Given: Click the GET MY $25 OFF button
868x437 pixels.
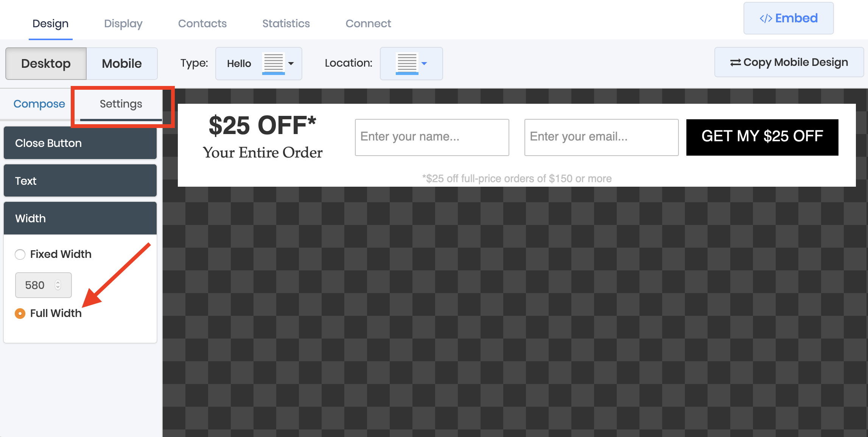Looking at the screenshot, I should [762, 137].
